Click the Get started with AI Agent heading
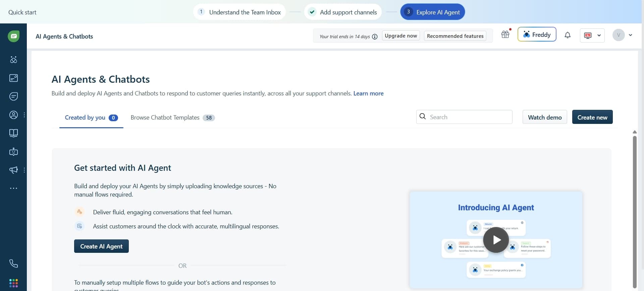 tap(122, 168)
